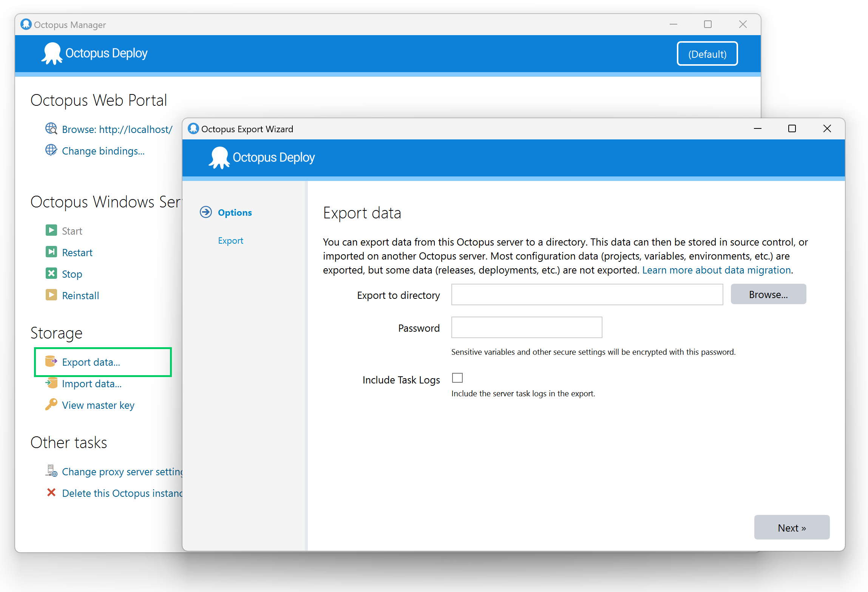Click 'Sensitive variables' password hint text

[x=593, y=352]
